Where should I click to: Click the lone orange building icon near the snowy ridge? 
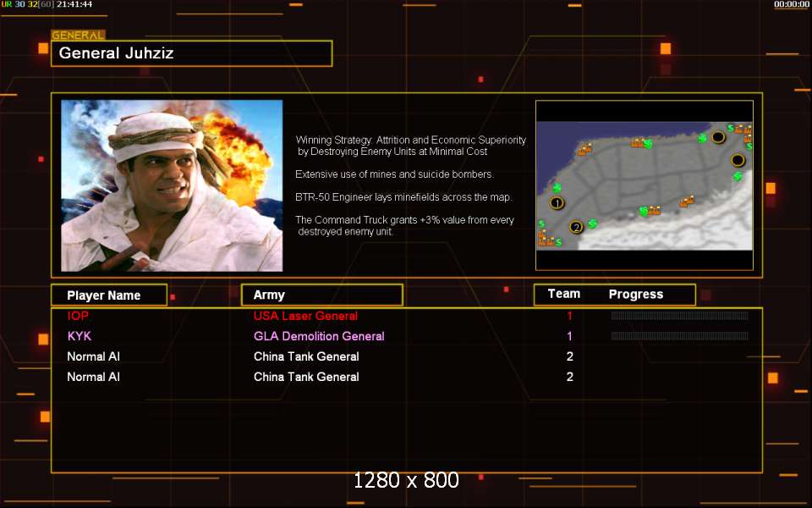[x=687, y=201]
